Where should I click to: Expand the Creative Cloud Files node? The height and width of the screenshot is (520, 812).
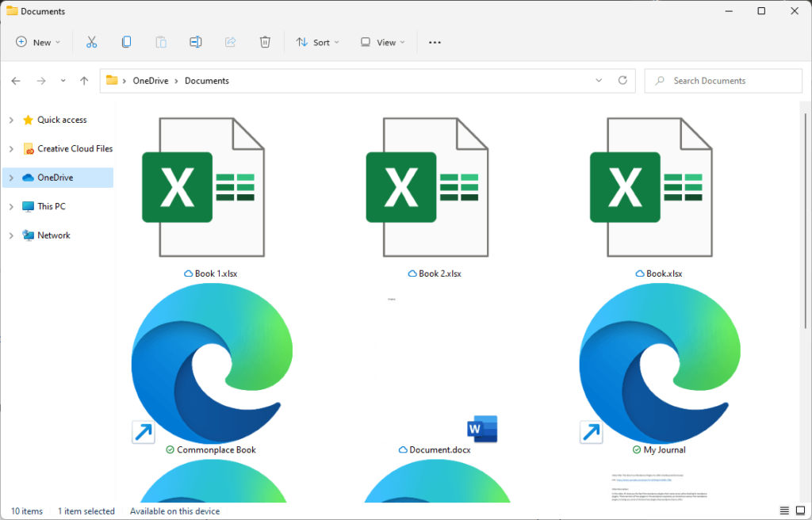11,149
